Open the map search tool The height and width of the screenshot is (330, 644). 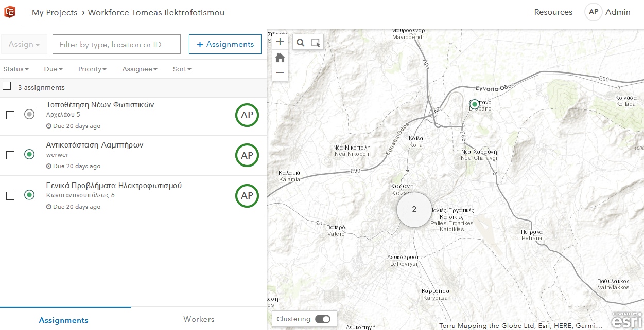(301, 42)
